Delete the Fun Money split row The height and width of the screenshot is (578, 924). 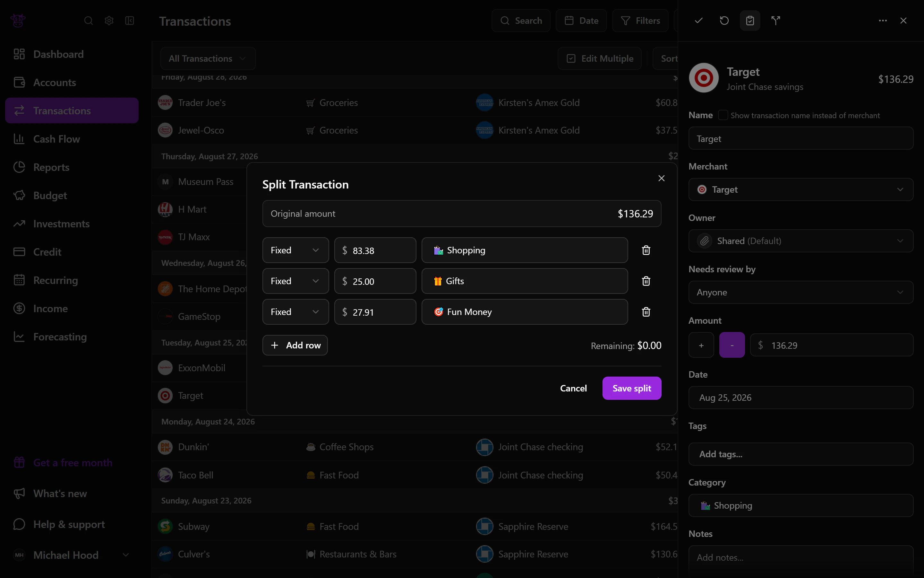tap(646, 312)
